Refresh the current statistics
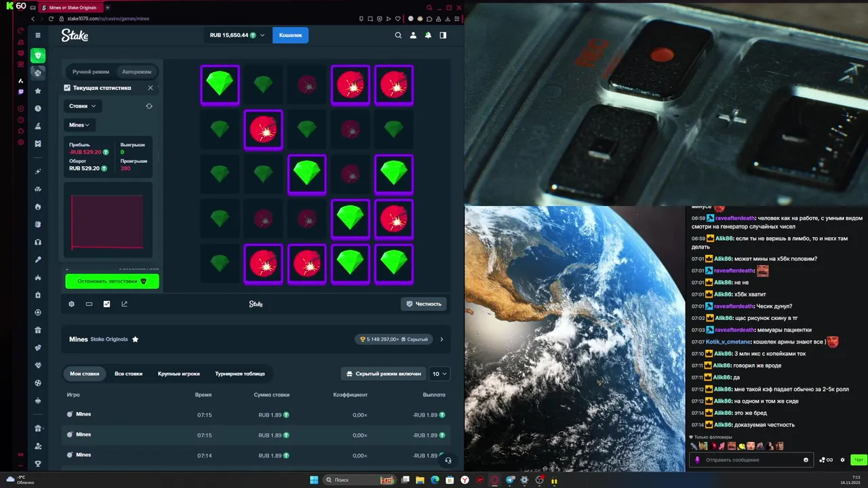868x488 pixels. (x=149, y=106)
